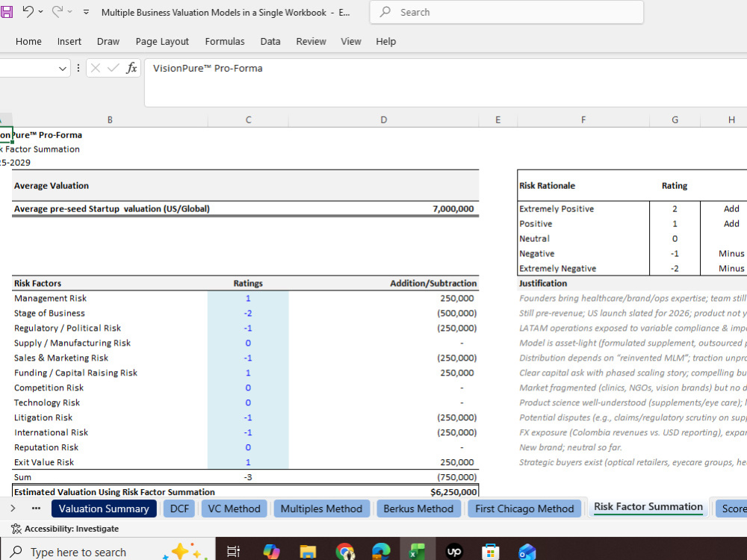Click the Extremely Positive rationale cell
The width and height of the screenshot is (747, 560).
[x=583, y=208]
